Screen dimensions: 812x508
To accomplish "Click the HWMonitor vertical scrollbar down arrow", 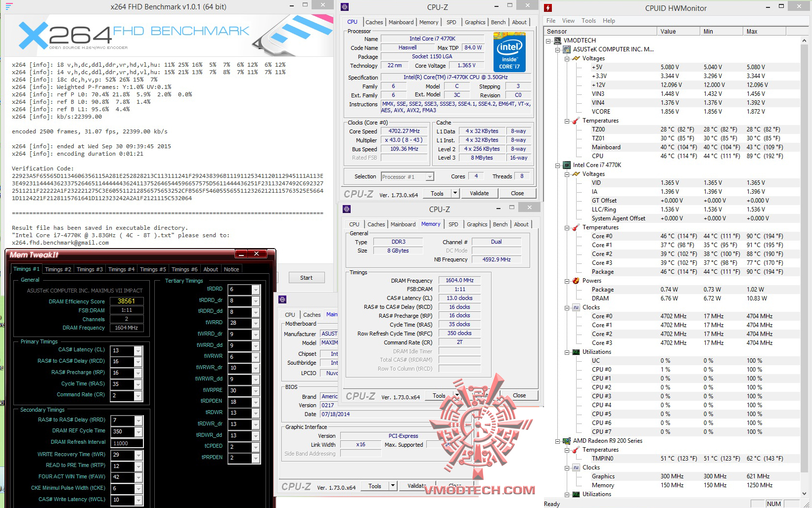I will tap(805, 493).
